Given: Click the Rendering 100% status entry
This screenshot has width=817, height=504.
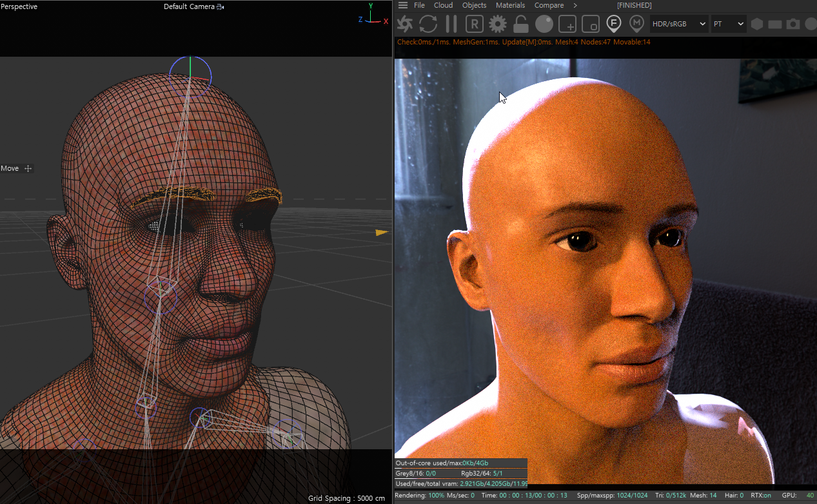Looking at the screenshot, I should click(x=419, y=495).
